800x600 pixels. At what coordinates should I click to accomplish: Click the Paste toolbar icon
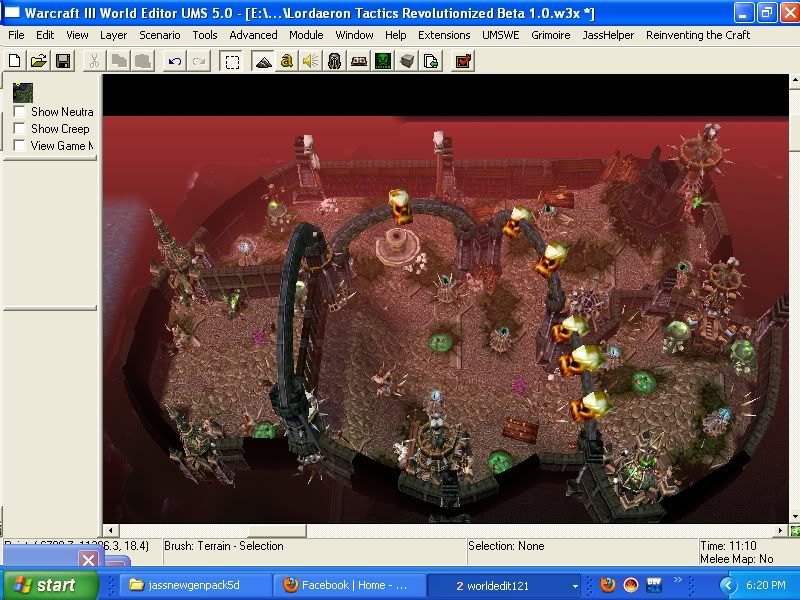(x=143, y=61)
